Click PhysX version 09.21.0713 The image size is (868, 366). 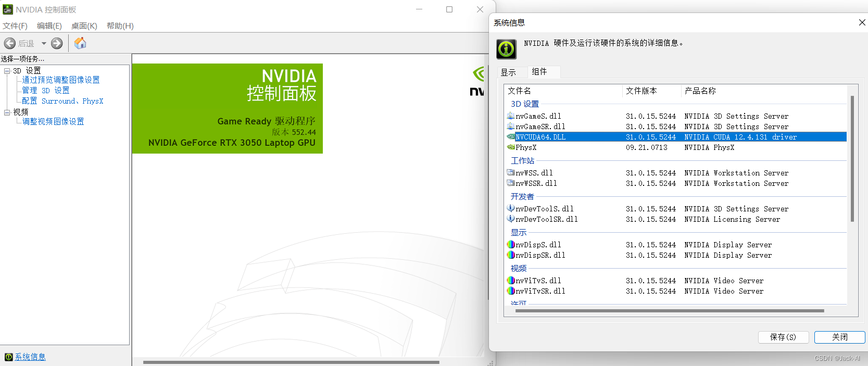[647, 147]
